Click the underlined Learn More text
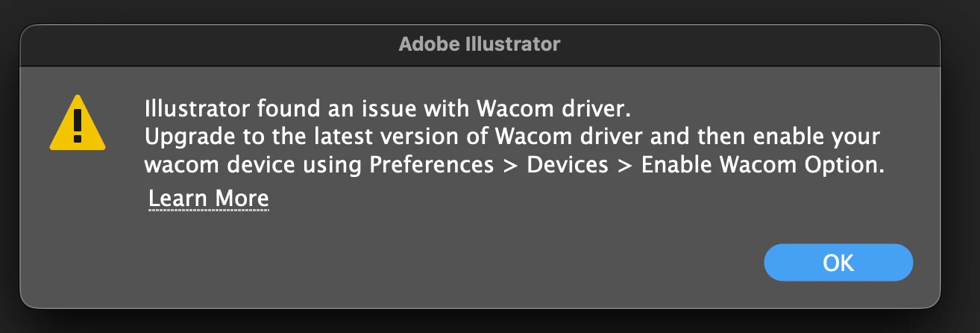 [x=209, y=199]
